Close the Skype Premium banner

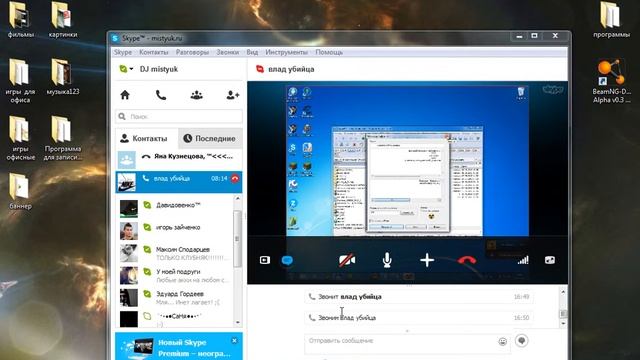tap(234, 340)
